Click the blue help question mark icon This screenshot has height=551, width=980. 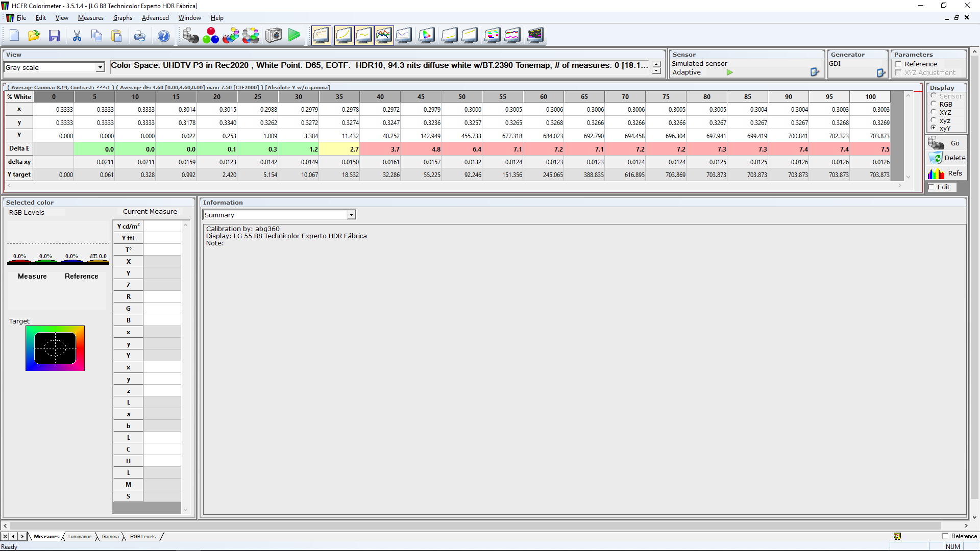click(163, 35)
